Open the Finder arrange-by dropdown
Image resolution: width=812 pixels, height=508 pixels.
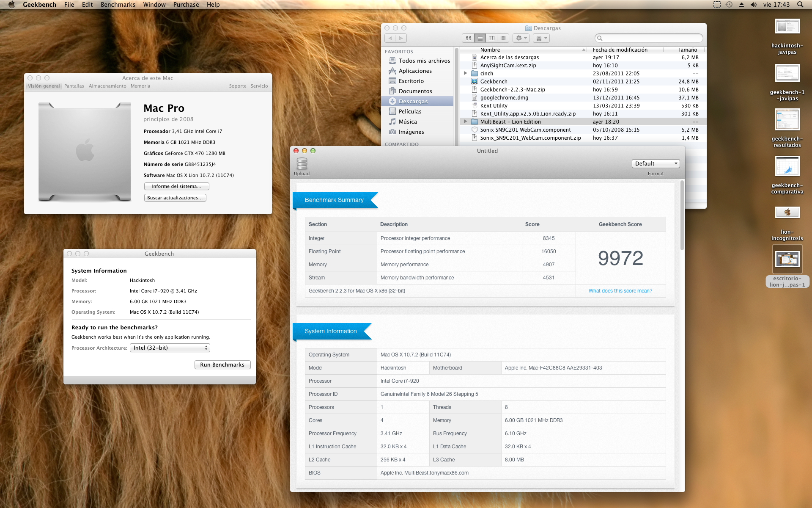pyautogui.click(x=541, y=38)
